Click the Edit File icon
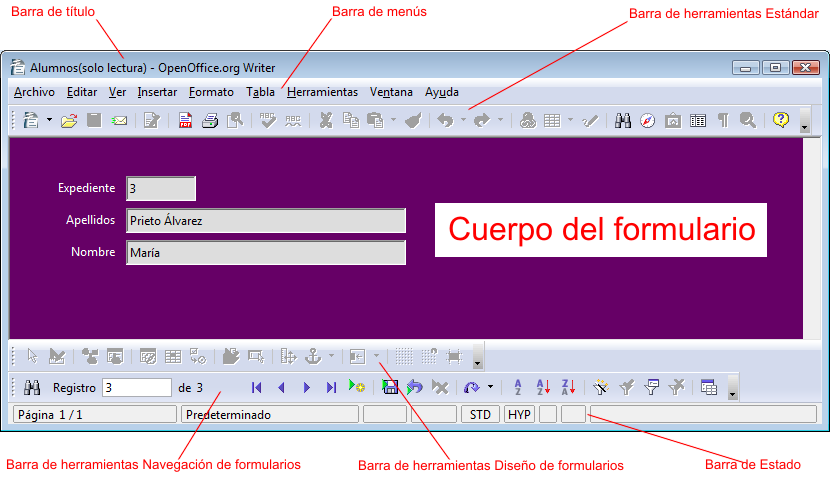The width and height of the screenshot is (830, 483). (151, 121)
